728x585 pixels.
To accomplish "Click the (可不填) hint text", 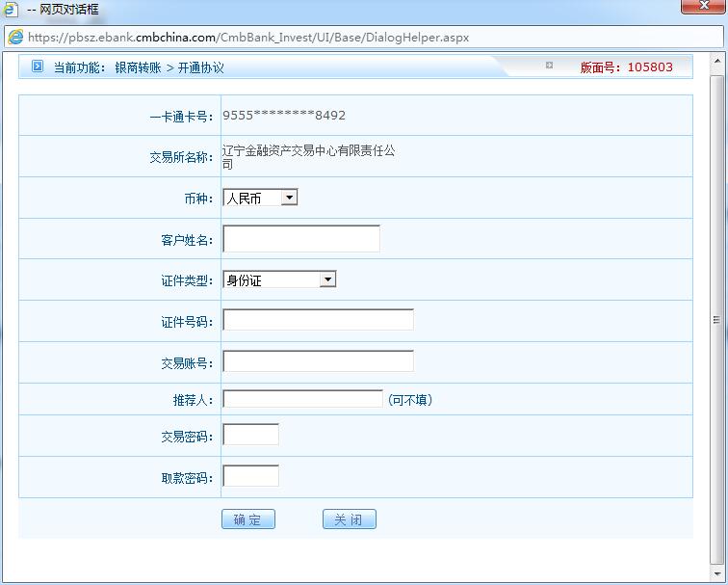I will point(410,400).
